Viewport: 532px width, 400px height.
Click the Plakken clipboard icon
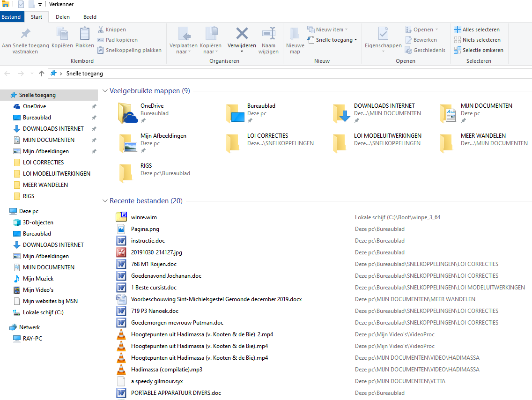85,34
